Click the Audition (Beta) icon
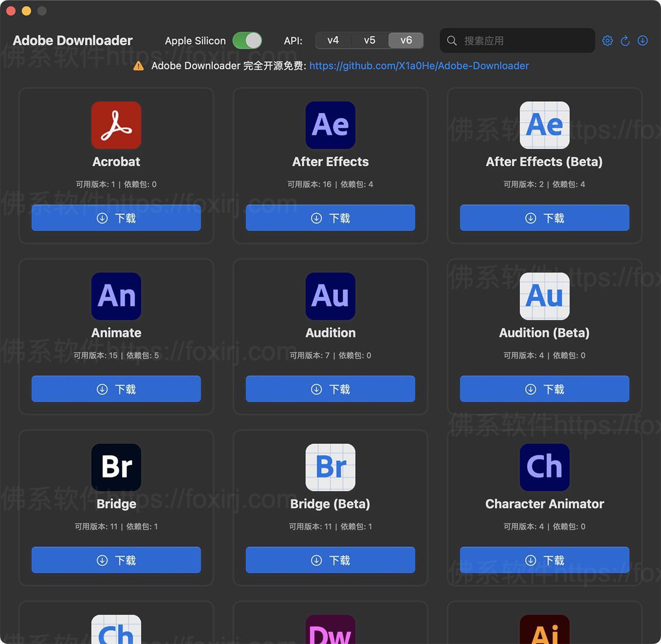Image resolution: width=661 pixels, height=644 pixels. (544, 296)
